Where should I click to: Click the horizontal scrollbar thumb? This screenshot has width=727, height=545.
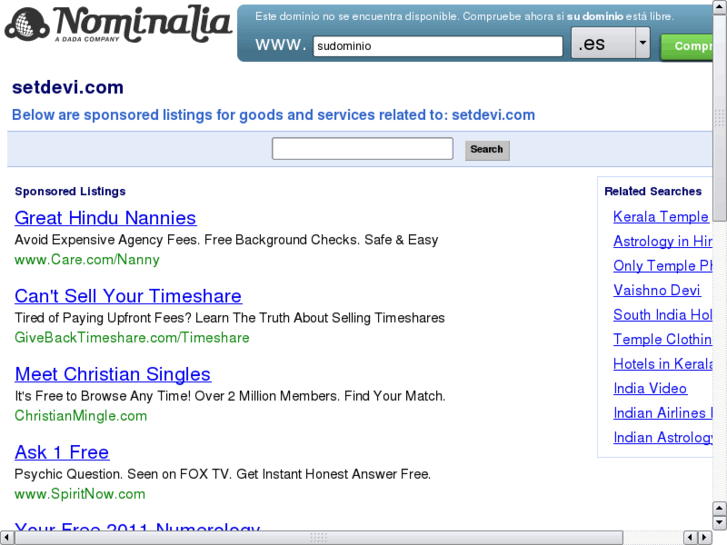pos(319,538)
